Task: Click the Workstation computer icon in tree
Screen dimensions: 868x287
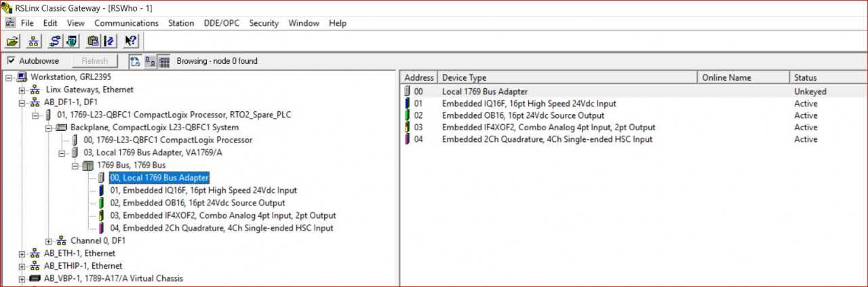Action: [x=22, y=77]
